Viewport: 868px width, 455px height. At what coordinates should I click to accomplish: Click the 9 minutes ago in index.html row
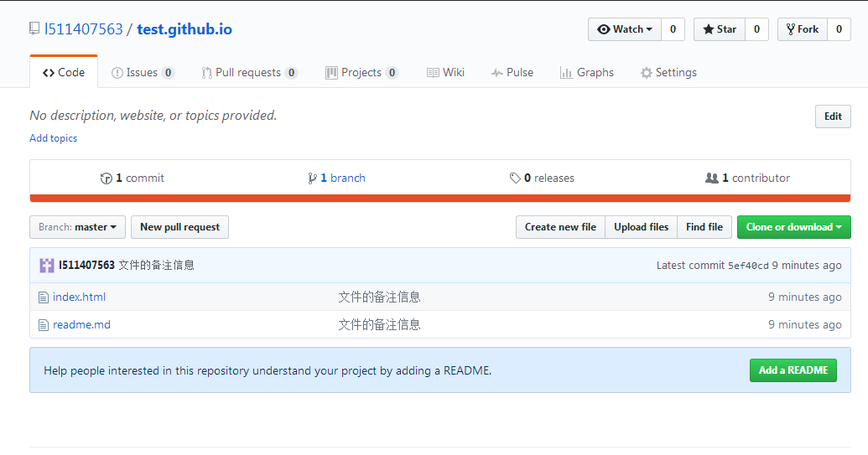coord(805,297)
